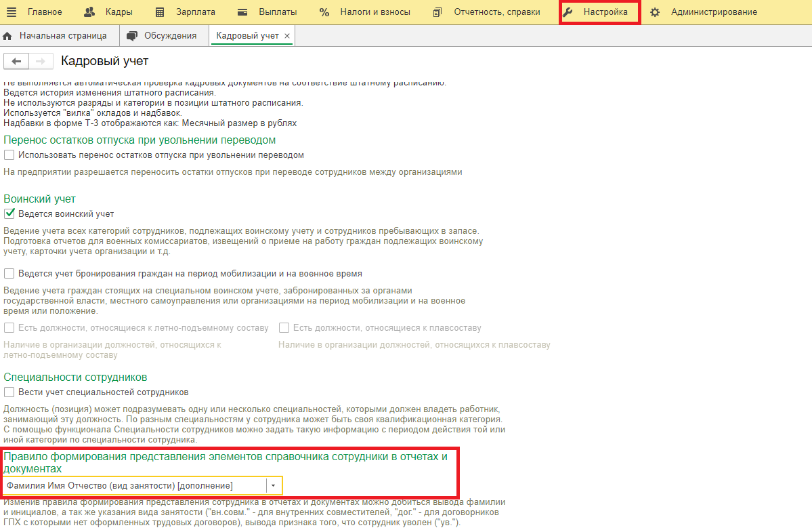Open the Кадры section

pyautogui.click(x=119, y=12)
